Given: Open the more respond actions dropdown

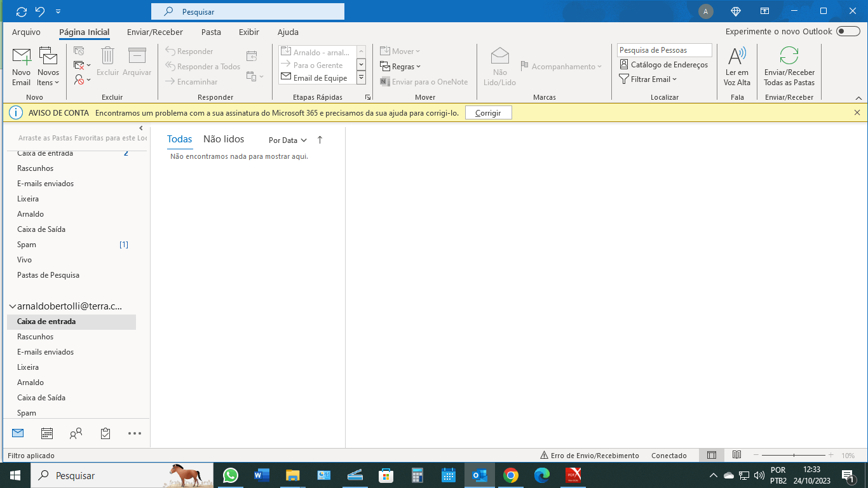Looking at the screenshot, I should 255,77.
